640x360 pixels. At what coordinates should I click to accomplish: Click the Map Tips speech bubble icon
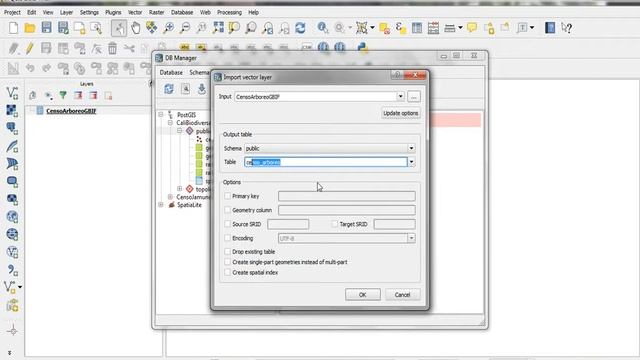[x=472, y=28]
